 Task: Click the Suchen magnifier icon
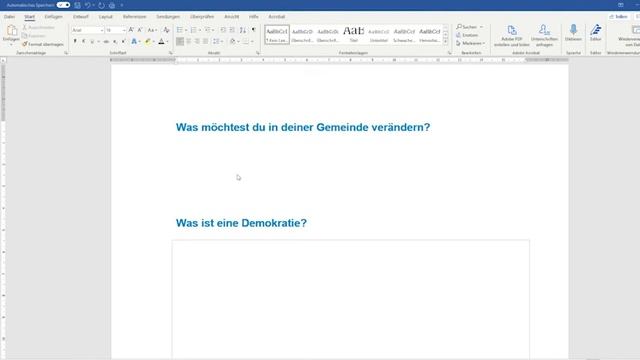pyautogui.click(x=459, y=27)
